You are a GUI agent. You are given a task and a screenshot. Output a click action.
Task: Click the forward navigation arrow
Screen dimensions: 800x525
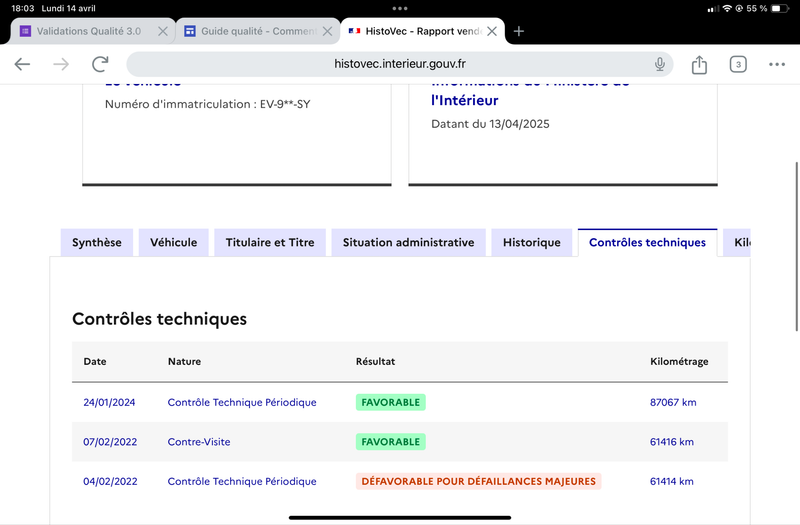[61, 64]
